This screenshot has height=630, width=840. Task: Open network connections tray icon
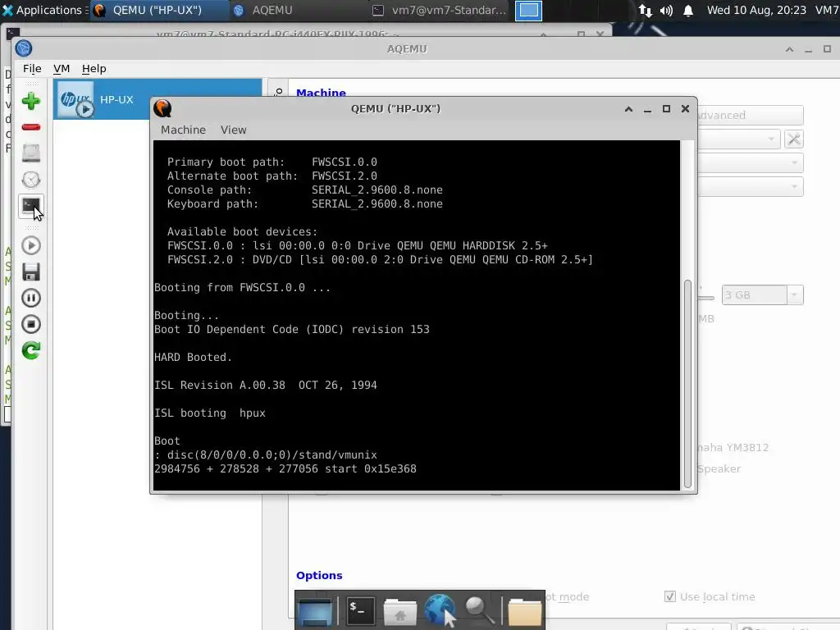645,10
